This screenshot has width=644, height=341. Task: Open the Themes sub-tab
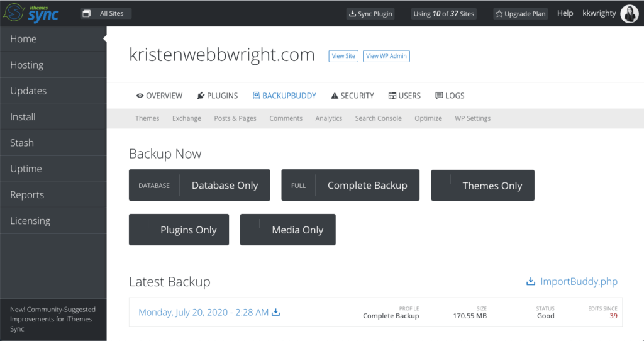[x=147, y=118]
